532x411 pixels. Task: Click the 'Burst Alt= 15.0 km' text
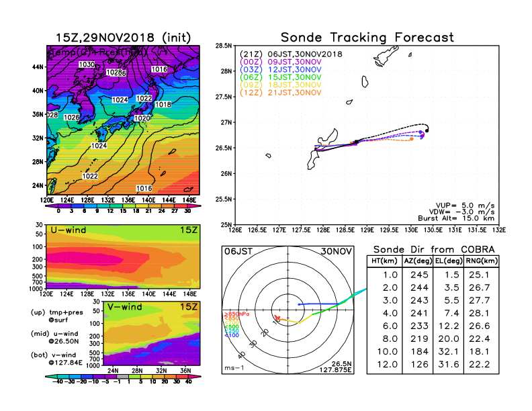[456, 218]
